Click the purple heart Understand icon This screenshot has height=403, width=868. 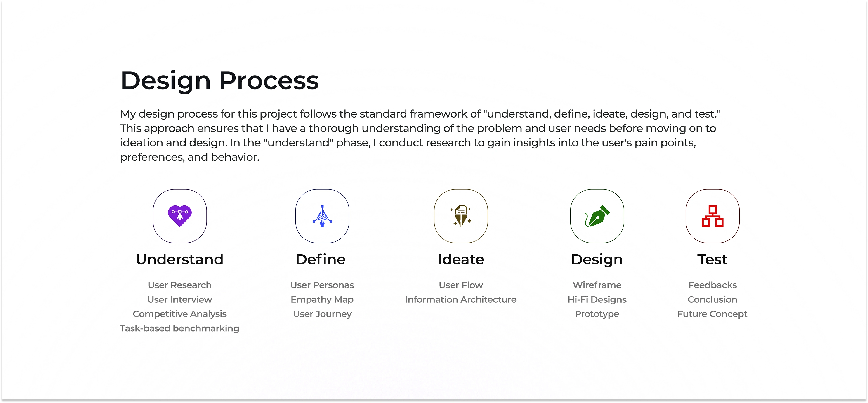click(x=180, y=216)
